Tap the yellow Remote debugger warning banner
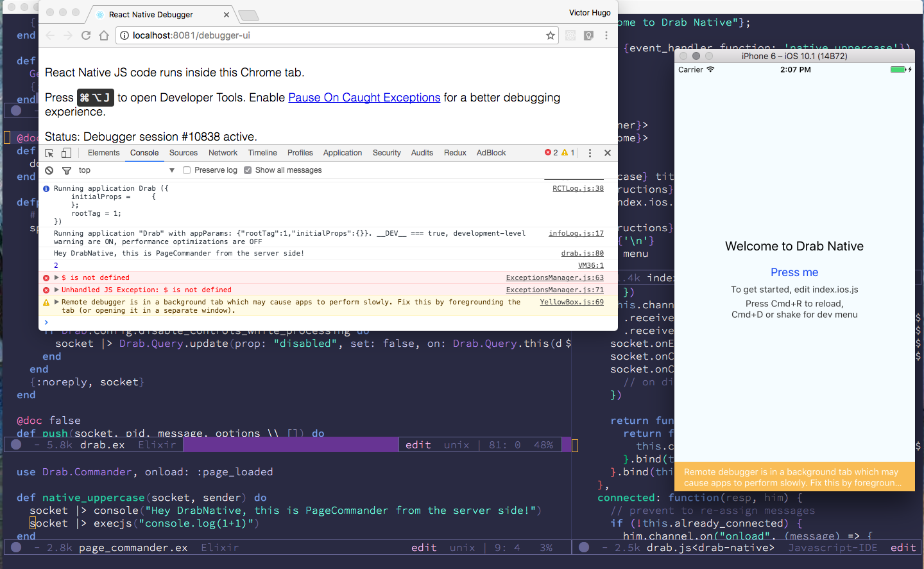 pyautogui.click(x=794, y=477)
